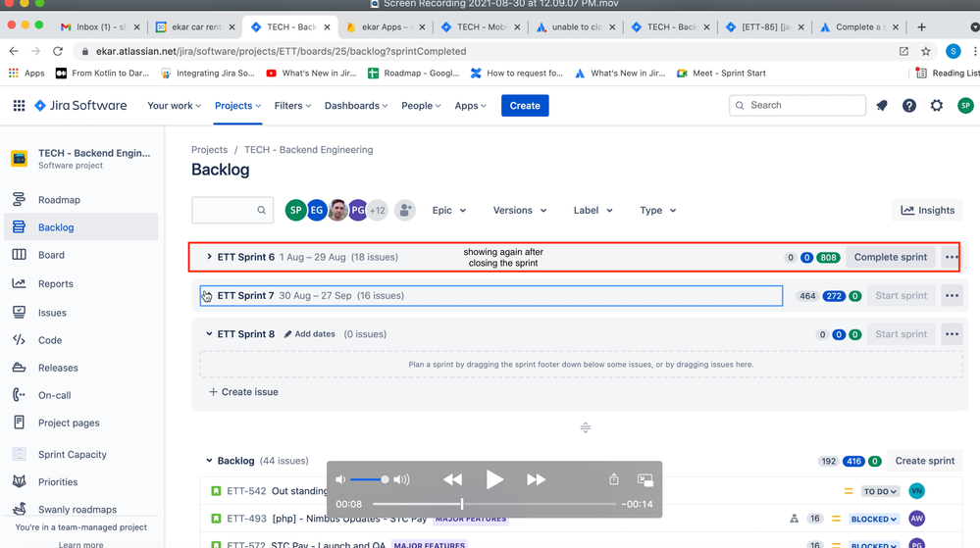Open the notifications bell icon
This screenshot has width=980, height=548.
click(882, 106)
